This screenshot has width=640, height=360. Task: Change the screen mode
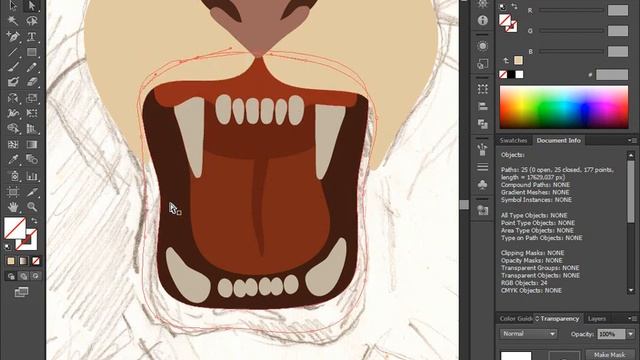(x=21, y=292)
